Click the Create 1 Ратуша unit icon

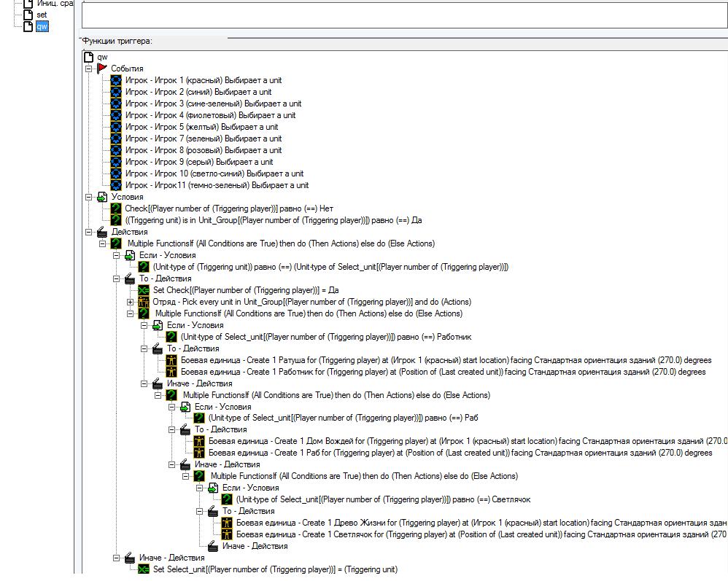tap(171, 360)
